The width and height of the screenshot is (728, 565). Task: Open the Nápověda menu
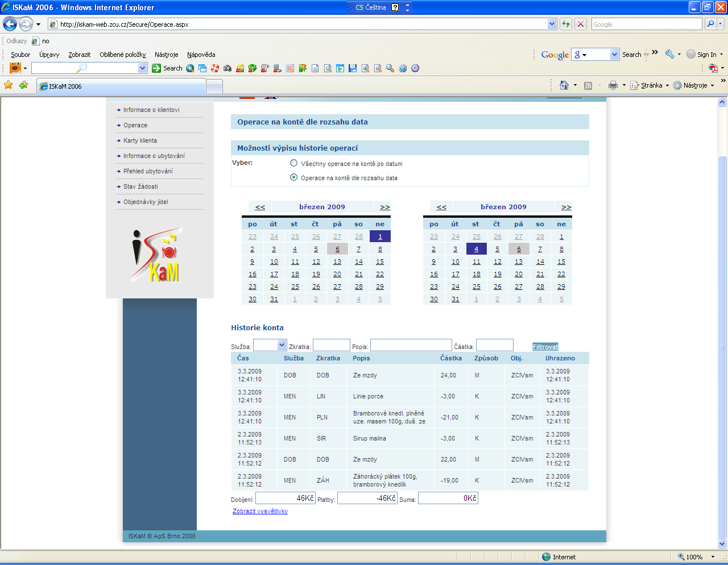pyautogui.click(x=201, y=55)
